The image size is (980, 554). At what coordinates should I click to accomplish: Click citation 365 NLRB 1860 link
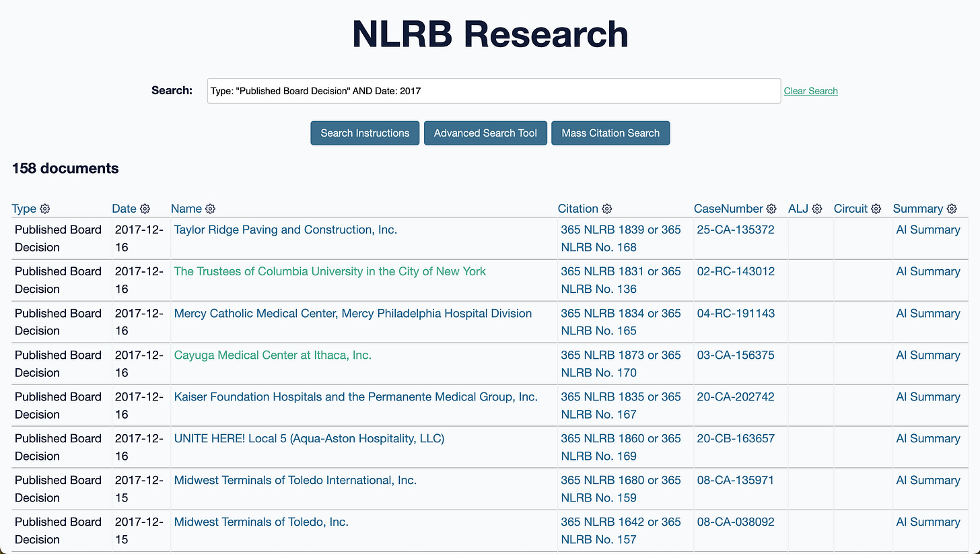click(621, 447)
